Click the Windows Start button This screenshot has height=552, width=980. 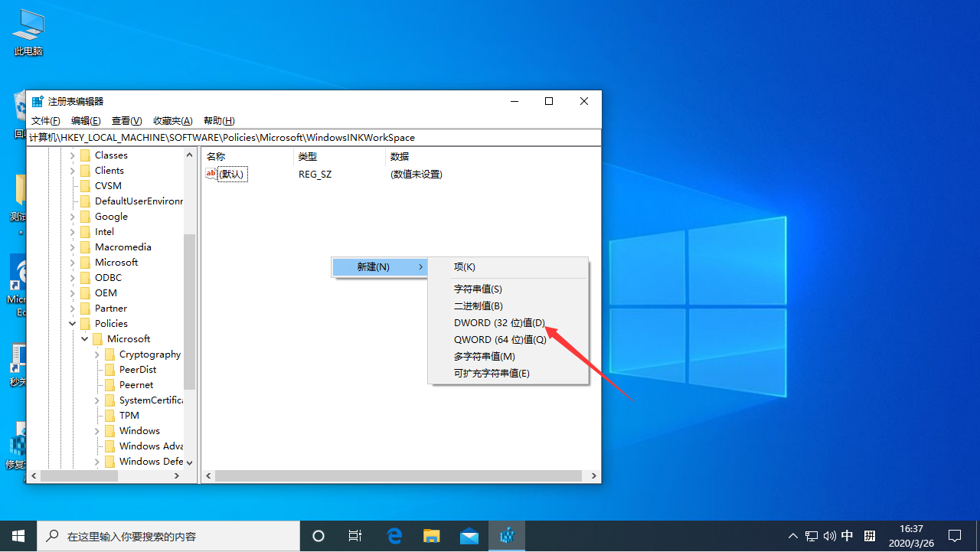pos(18,536)
